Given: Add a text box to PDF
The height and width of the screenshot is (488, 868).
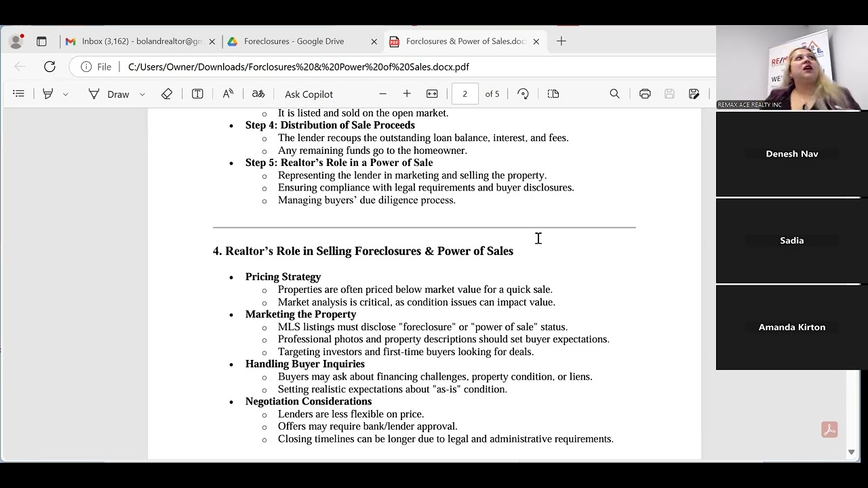Looking at the screenshot, I should 197,94.
